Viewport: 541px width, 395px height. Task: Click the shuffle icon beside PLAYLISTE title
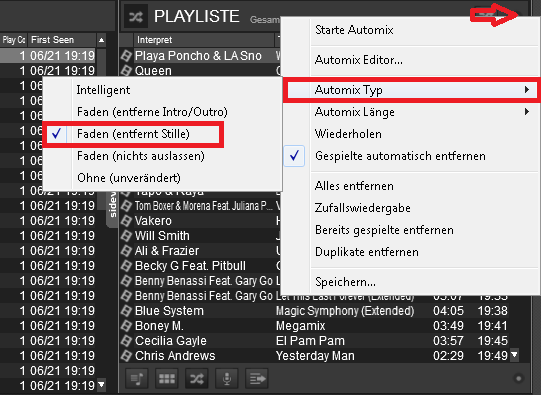[136, 17]
